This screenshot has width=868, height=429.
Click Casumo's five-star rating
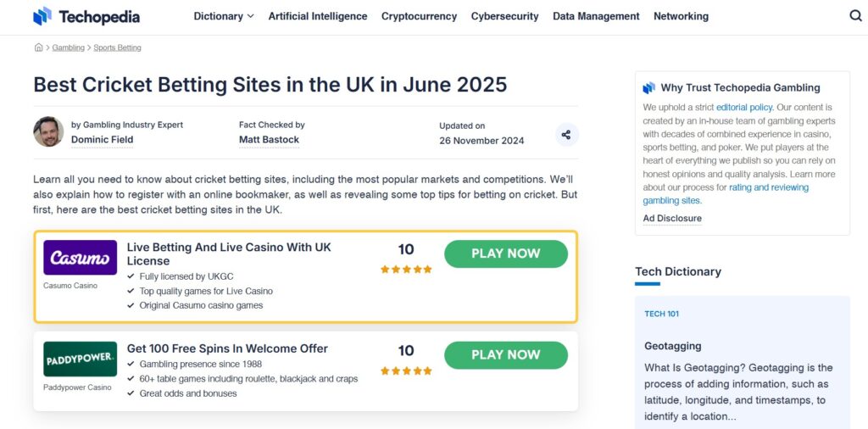[x=406, y=270]
